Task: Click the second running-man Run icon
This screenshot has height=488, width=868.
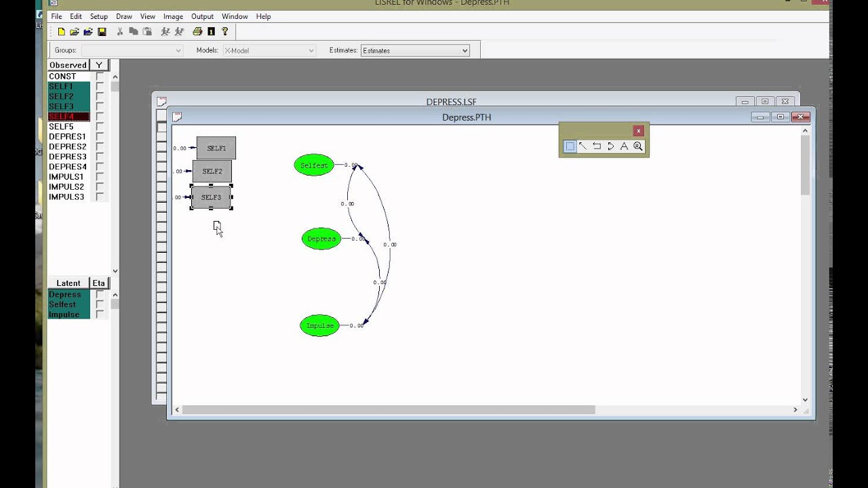Action: (x=179, y=32)
